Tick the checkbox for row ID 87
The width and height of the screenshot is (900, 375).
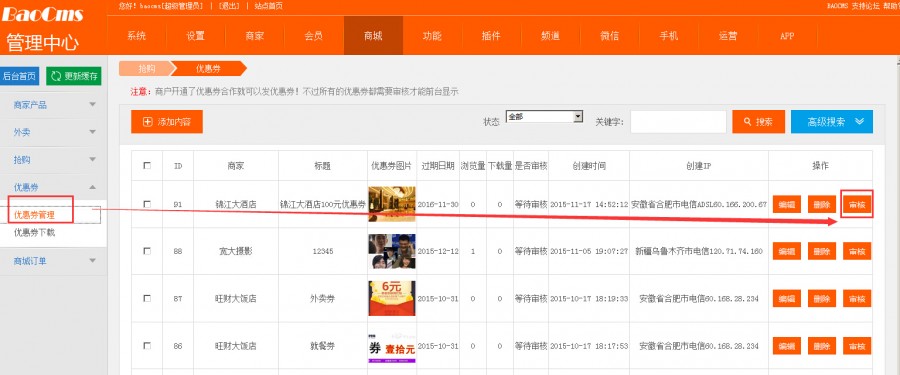147,299
